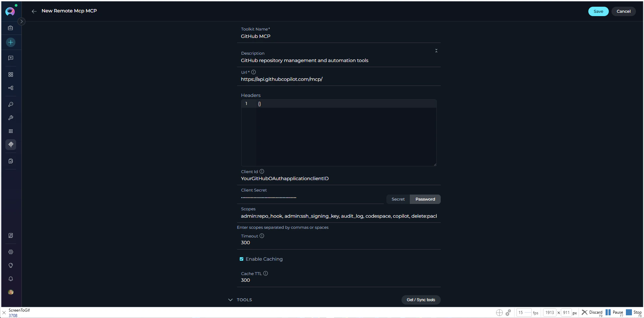Open the bell notifications icon
Image resolution: width=644 pixels, height=318 pixels.
coord(11,279)
